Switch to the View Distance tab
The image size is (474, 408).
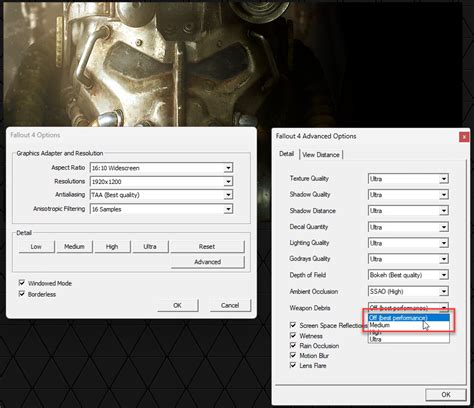pyautogui.click(x=321, y=155)
